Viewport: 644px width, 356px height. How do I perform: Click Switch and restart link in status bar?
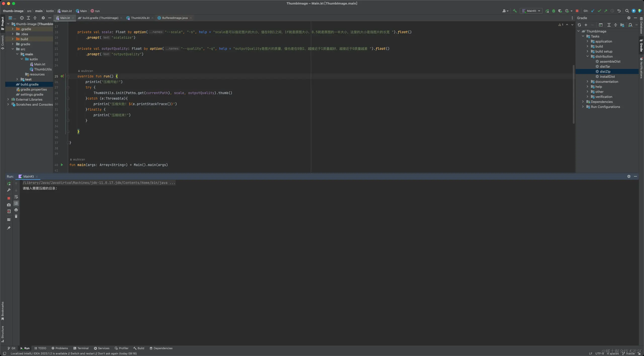click(x=82, y=353)
